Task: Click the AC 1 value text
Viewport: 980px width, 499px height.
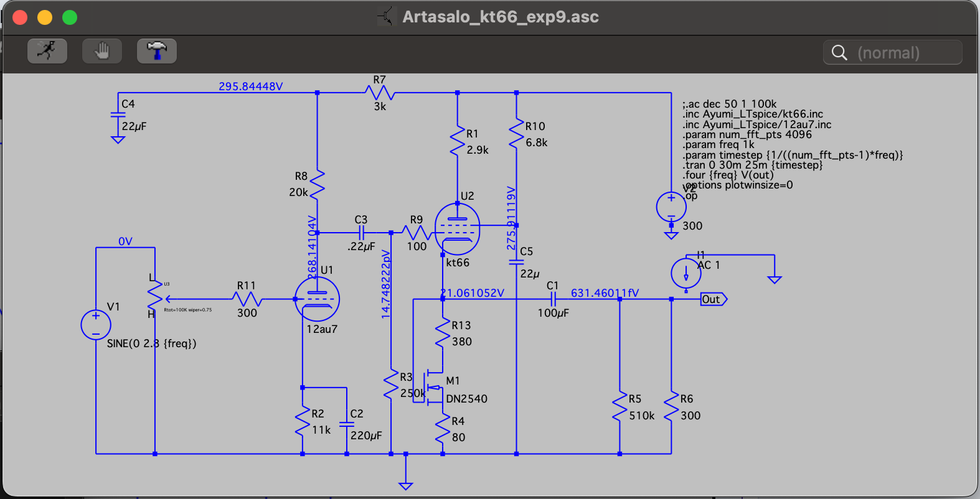Action: click(709, 265)
